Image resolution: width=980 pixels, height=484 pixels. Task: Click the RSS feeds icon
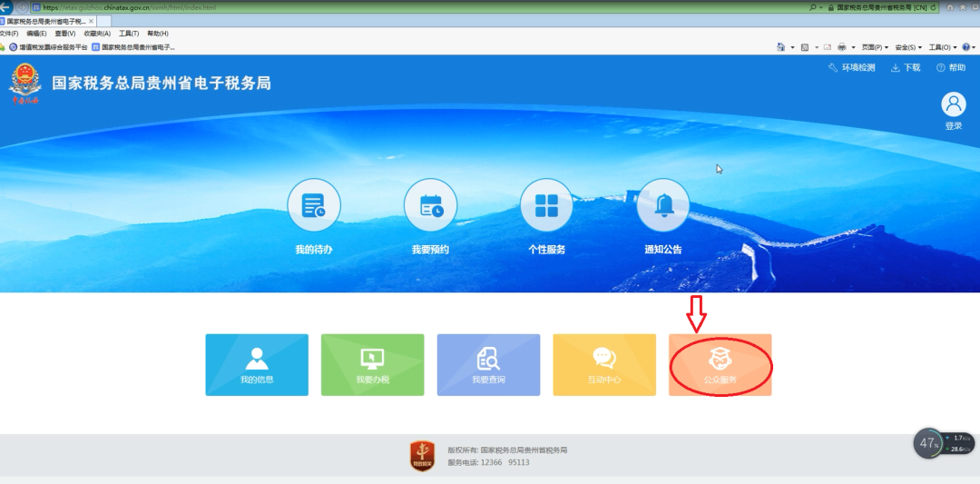point(804,47)
